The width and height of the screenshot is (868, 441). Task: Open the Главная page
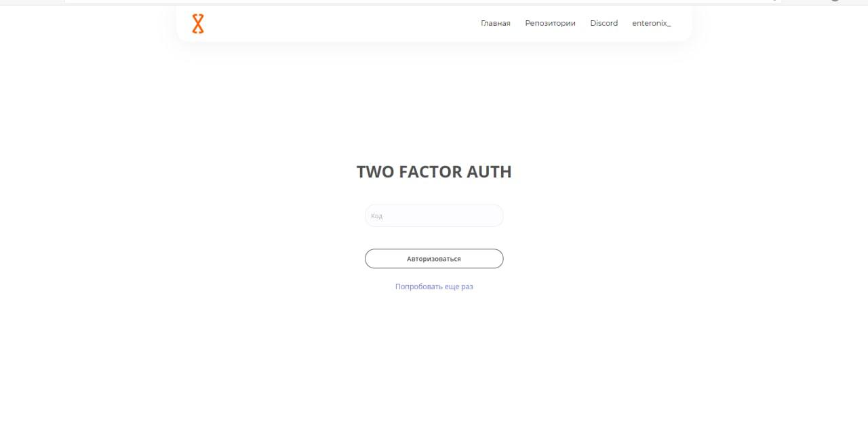(495, 23)
